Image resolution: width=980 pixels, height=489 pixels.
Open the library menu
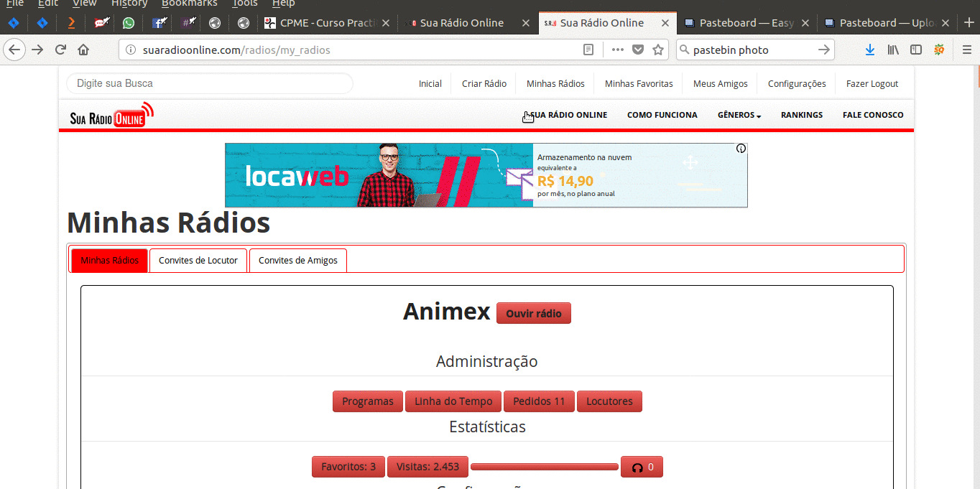click(x=893, y=50)
